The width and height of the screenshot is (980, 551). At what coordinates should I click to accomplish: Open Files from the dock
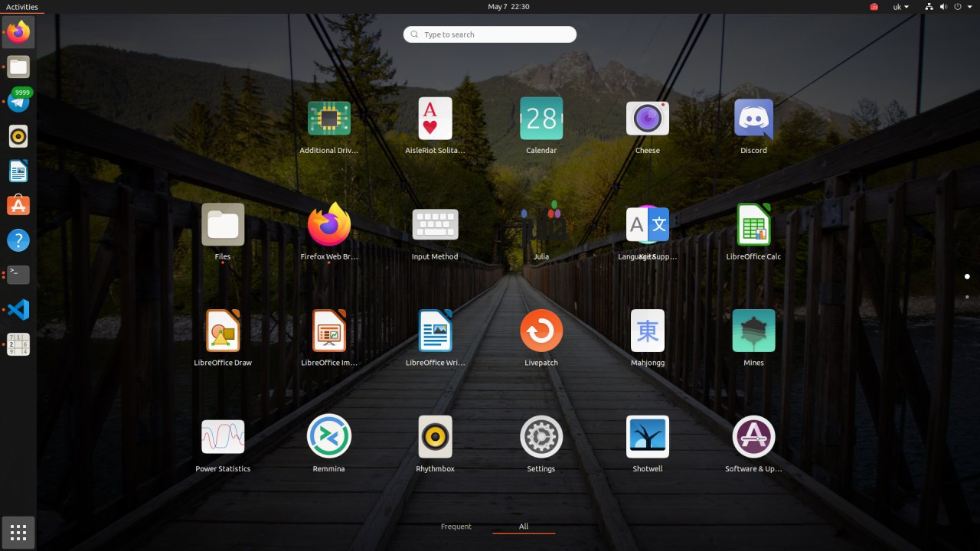18,67
